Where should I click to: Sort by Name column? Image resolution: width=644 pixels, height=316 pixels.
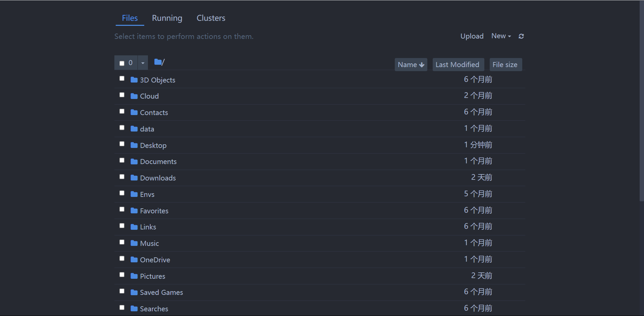[411, 64]
